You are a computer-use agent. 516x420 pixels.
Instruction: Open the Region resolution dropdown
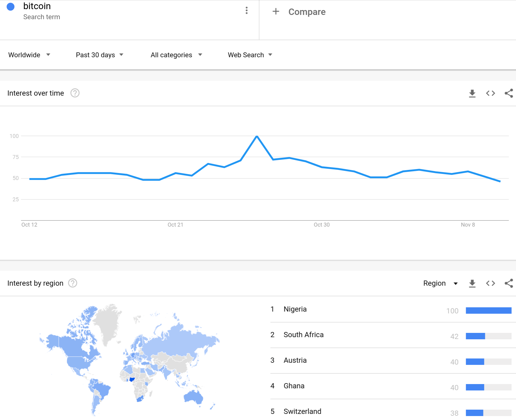click(x=440, y=283)
